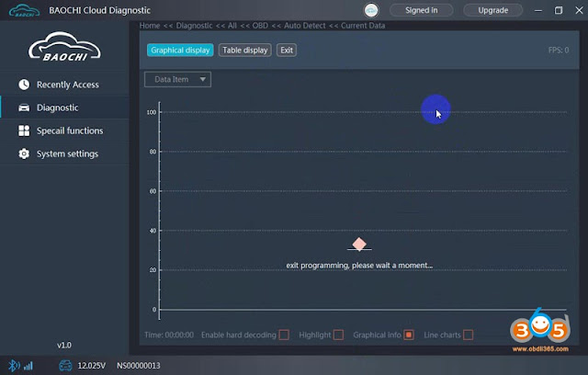This screenshot has width=588, height=375.
Task: Click the BAOCHI logo in title bar
Action: (x=24, y=10)
